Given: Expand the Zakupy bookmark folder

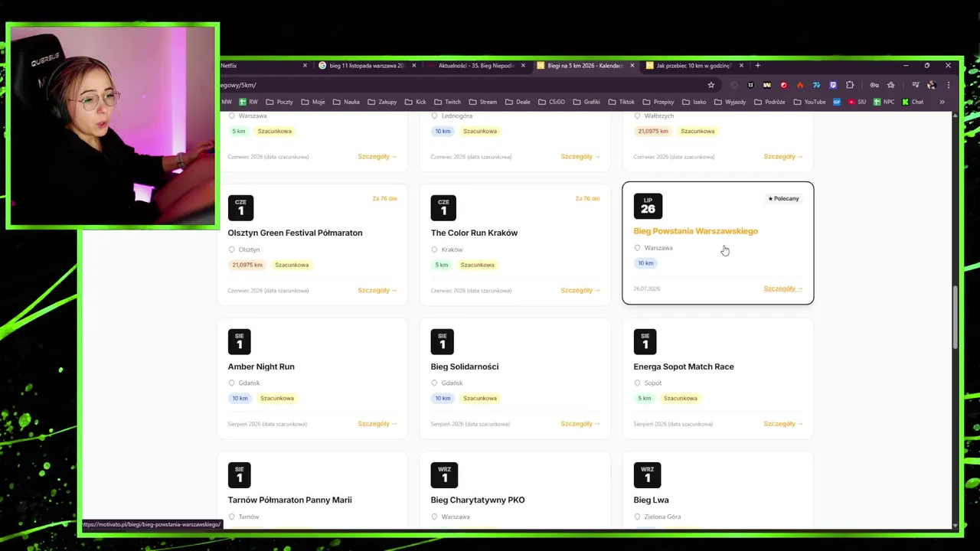Looking at the screenshot, I should [x=382, y=102].
